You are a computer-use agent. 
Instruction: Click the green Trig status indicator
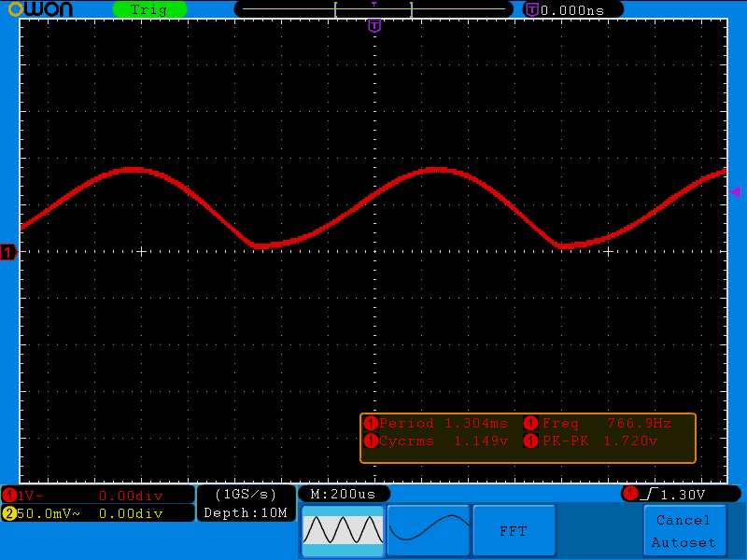click(149, 9)
